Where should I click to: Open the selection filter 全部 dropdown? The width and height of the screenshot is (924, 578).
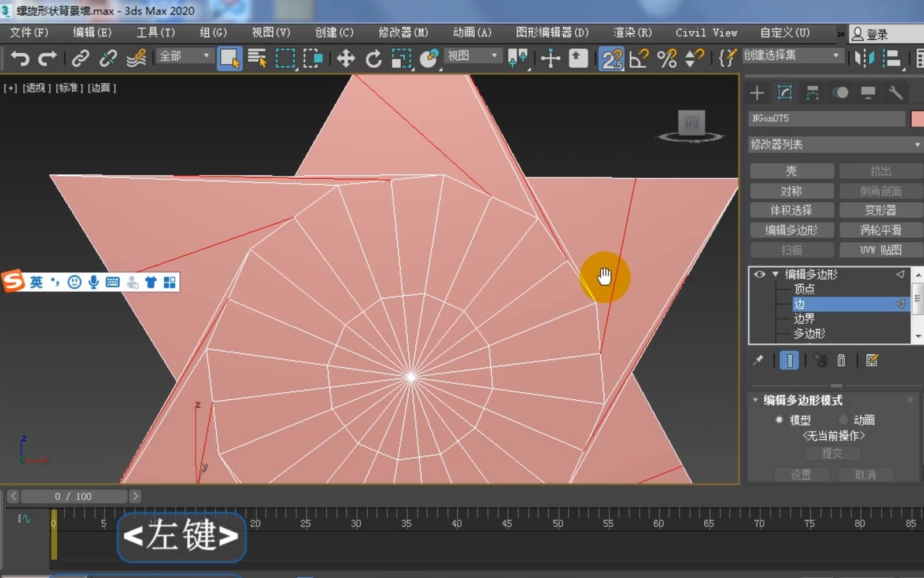(x=184, y=56)
